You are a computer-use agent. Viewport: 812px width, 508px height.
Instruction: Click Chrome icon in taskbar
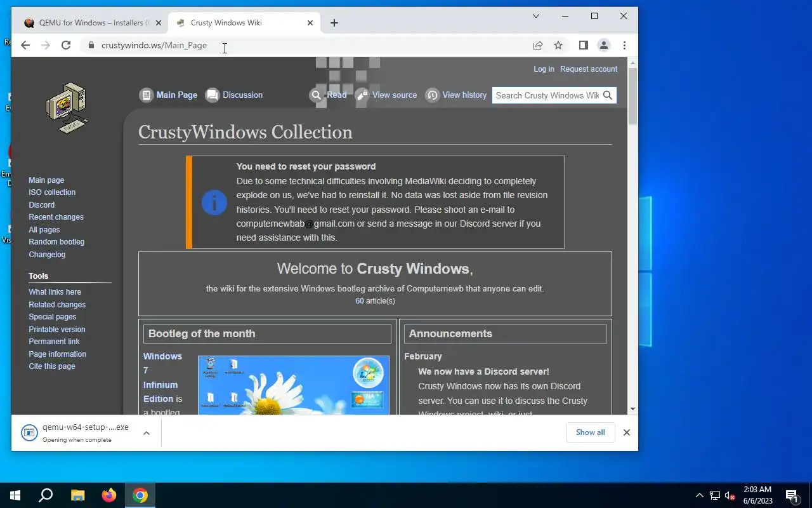tap(140, 495)
